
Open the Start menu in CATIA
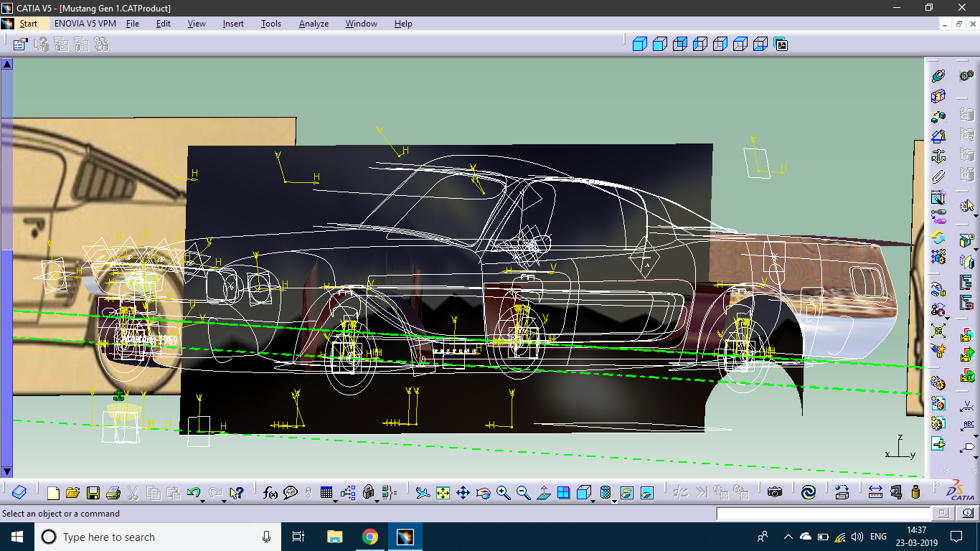[x=29, y=24]
